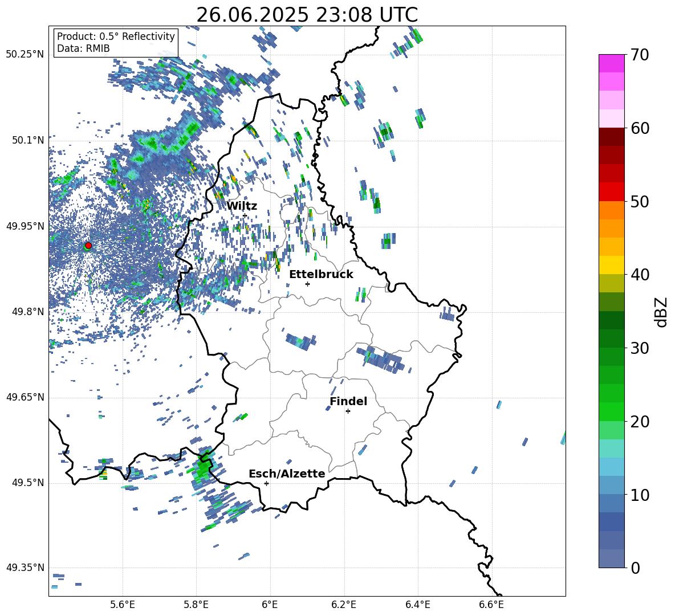Click the 49.65°N latitude label

click(x=25, y=397)
